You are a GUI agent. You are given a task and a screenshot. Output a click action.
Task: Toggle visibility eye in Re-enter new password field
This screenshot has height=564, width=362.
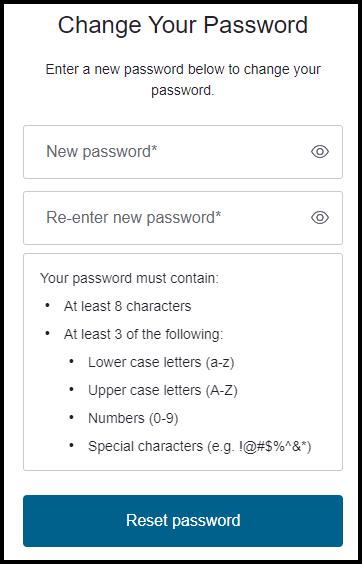[320, 218]
